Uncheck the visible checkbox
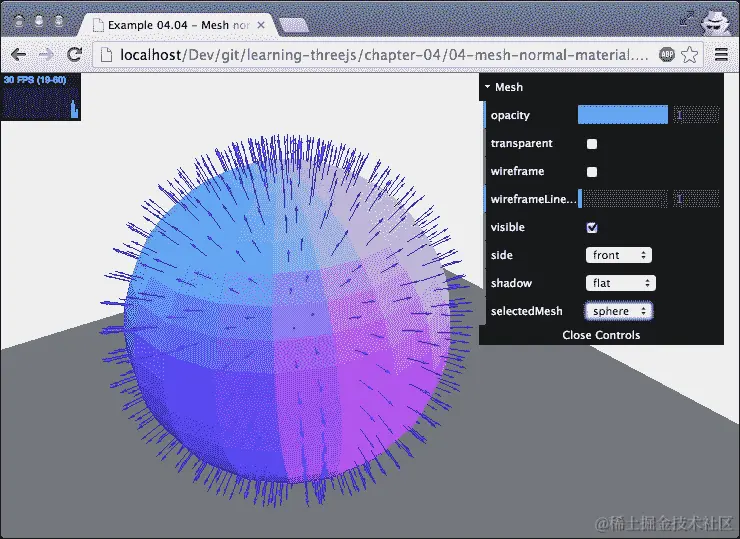This screenshot has height=539, width=740. coord(592,228)
